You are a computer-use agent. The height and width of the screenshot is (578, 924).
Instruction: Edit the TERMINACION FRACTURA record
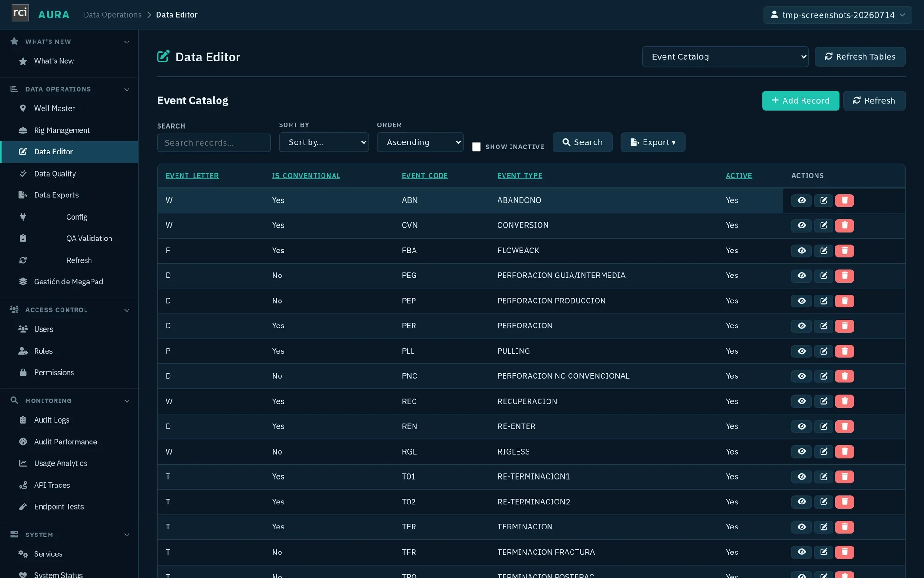tap(823, 552)
